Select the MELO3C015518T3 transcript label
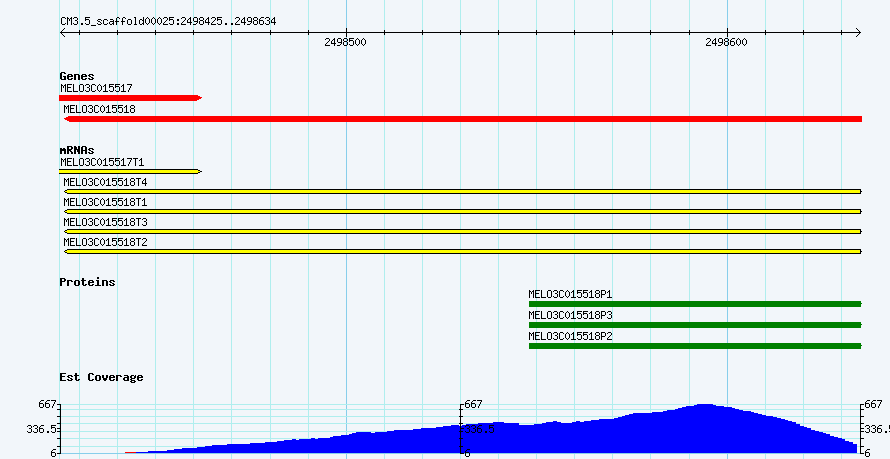Screen dimensions: 890x459 106,222
